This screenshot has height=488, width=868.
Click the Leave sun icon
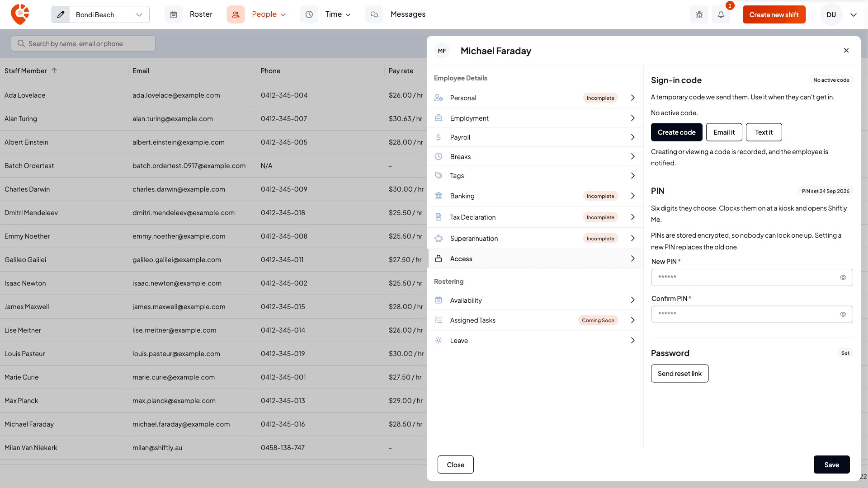click(439, 340)
